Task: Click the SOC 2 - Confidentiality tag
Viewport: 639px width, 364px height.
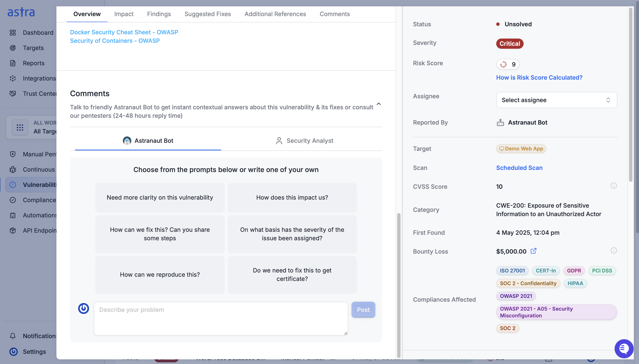Action: click(x=528, y=283)
